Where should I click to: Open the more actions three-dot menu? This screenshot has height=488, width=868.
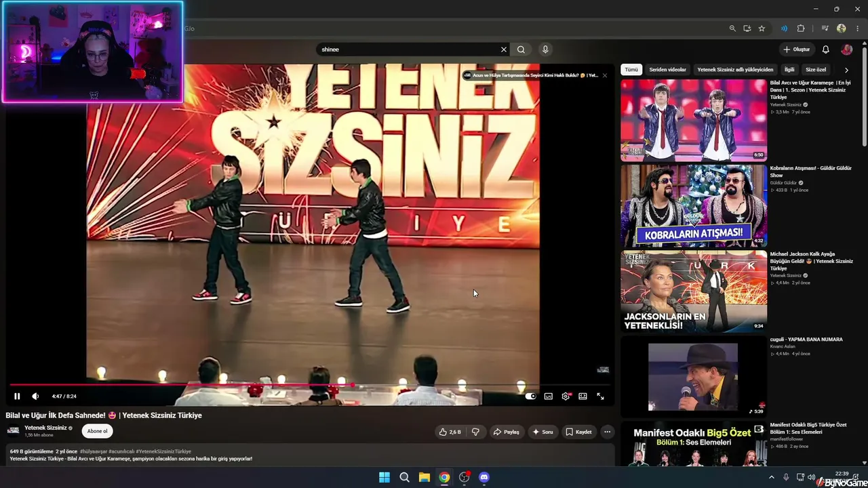[x=607, y=432]
